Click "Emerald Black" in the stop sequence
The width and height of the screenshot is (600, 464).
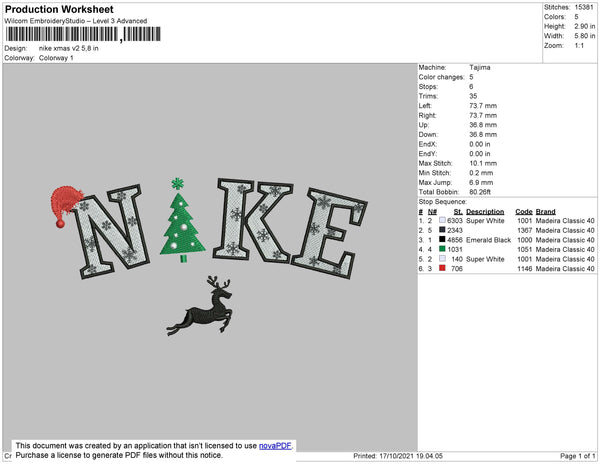tap(489, 240)
